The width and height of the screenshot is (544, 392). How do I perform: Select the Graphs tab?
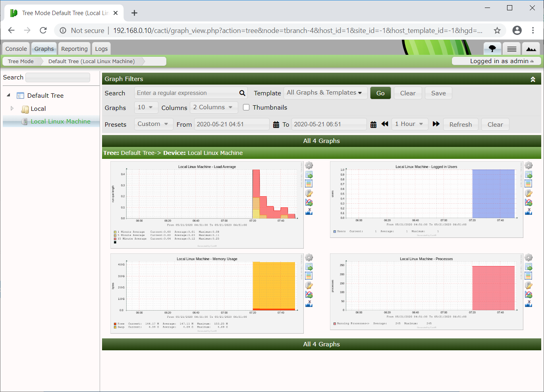[44, 49]
